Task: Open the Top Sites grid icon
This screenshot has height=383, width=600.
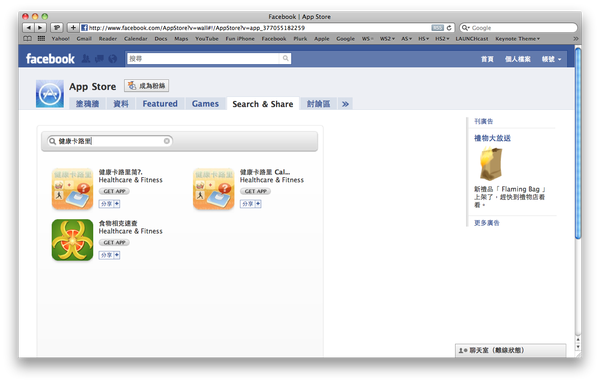Action: coord(41,39)
